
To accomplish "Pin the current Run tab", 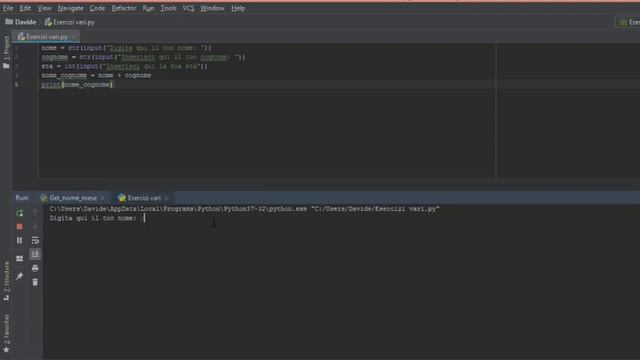I will (x=20, y=276).
